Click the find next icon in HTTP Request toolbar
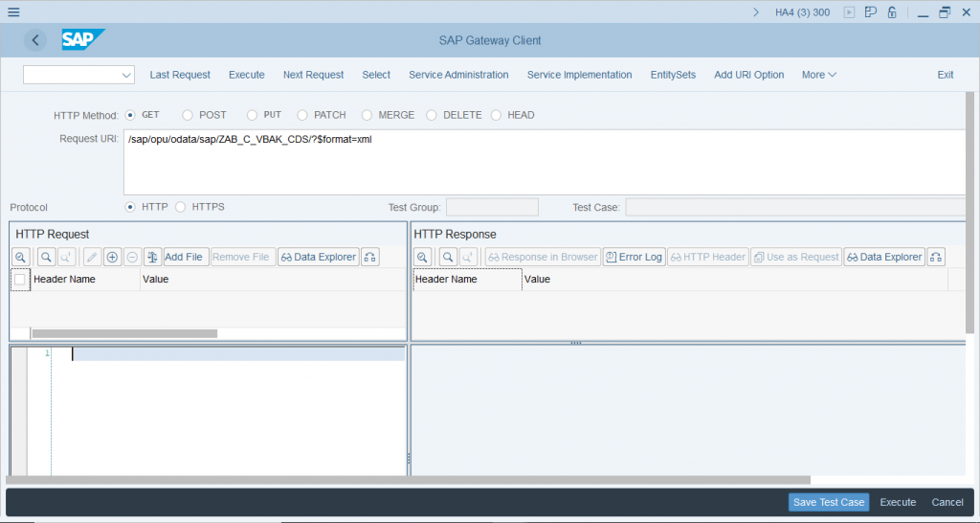Viewport: 980px width, 523px height. coord(66,257)
